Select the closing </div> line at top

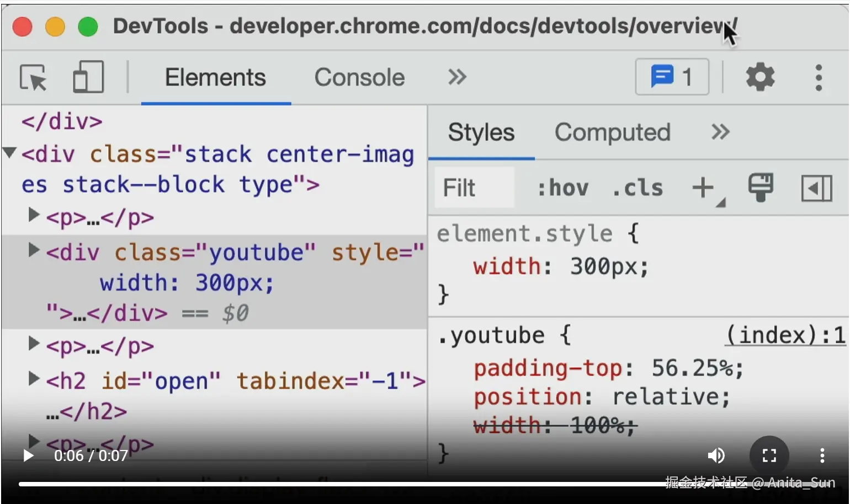(62, 121)
